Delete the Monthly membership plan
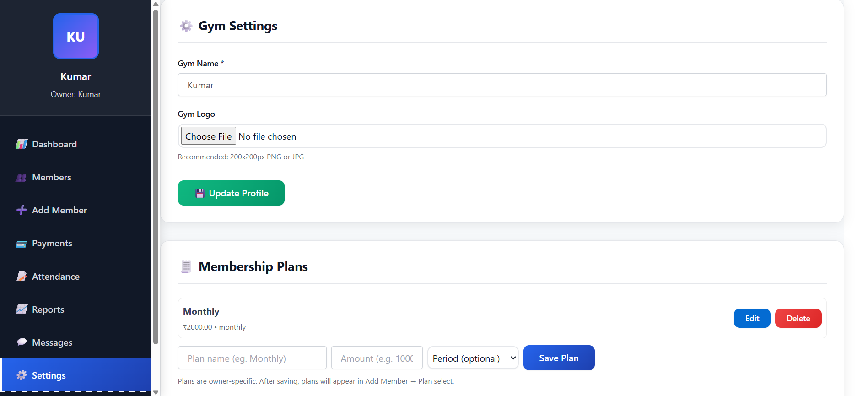868x396 pixels. [798, 318]
